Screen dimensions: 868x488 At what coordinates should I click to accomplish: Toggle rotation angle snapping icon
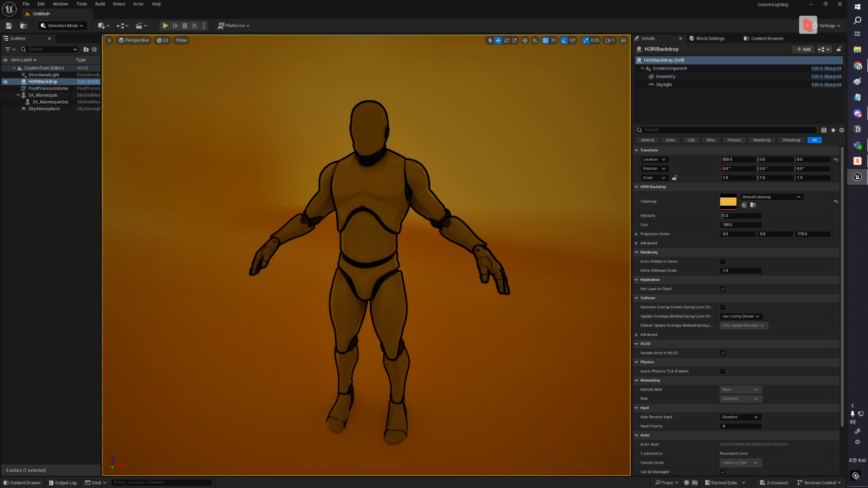(564, 41)
